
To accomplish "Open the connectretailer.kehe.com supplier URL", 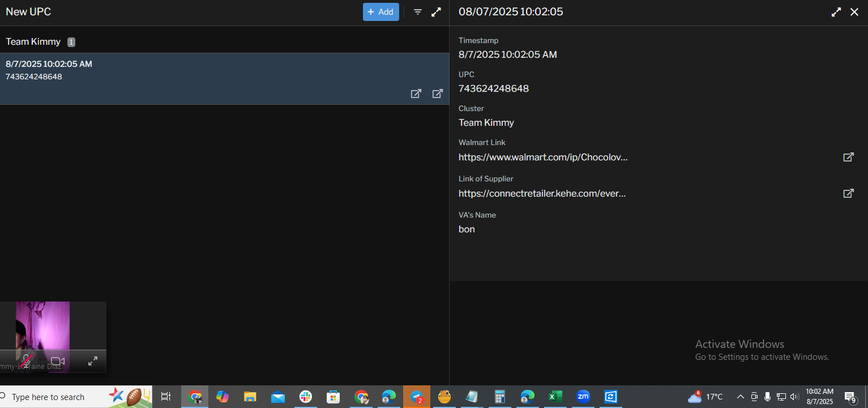I will (542, 193).
